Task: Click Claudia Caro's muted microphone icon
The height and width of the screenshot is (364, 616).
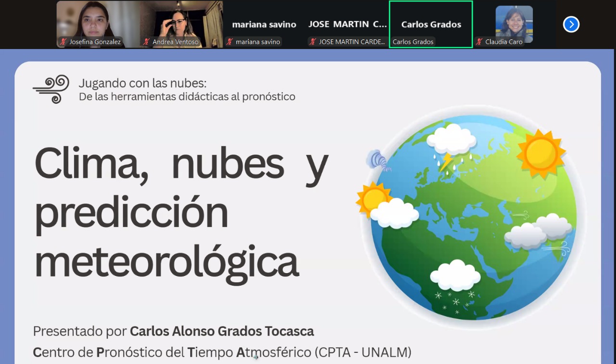Action: click(479, 42)
